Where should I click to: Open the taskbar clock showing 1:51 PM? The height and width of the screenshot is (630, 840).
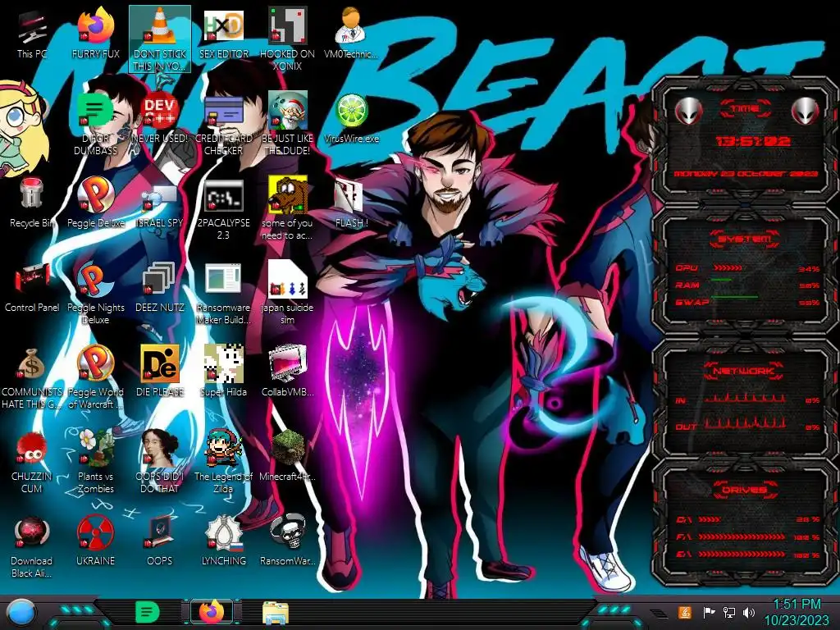click(x=796, y=612)
